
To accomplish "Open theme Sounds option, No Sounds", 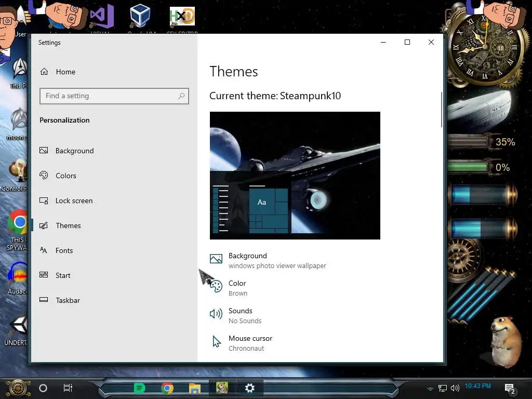I will [x=236, y=315].
